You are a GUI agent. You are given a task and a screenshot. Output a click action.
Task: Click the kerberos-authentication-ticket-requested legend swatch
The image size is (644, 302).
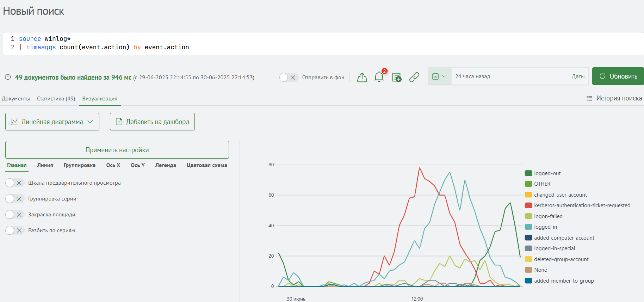[528, 205]
